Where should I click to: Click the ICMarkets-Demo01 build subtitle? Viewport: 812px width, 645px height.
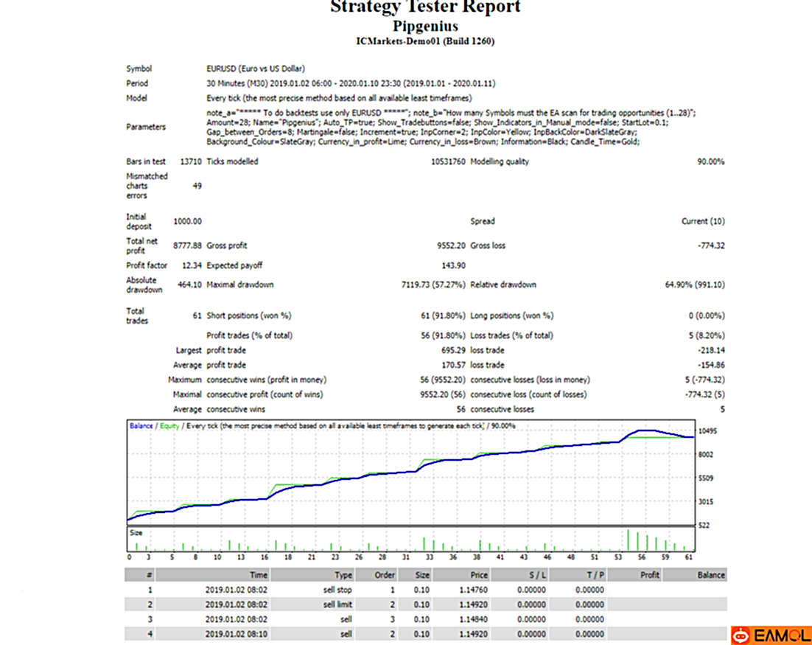coord(425,41)
